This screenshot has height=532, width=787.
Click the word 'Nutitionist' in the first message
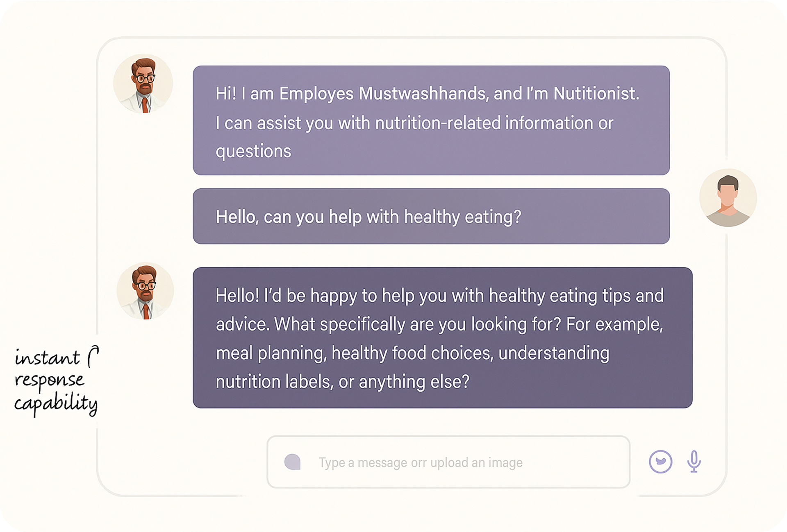596,94
